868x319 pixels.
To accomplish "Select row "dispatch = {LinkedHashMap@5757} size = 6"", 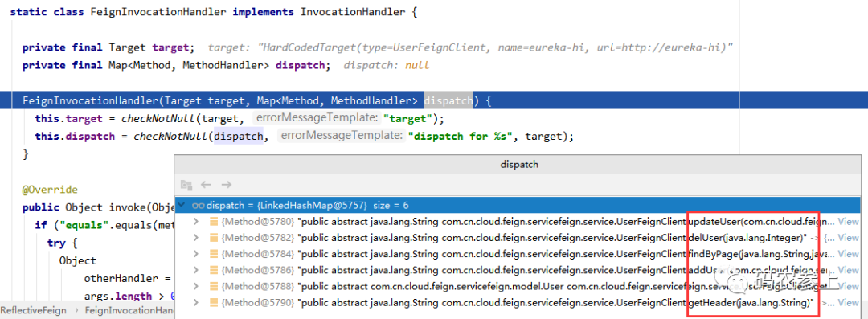I will (x=518, y=206).
